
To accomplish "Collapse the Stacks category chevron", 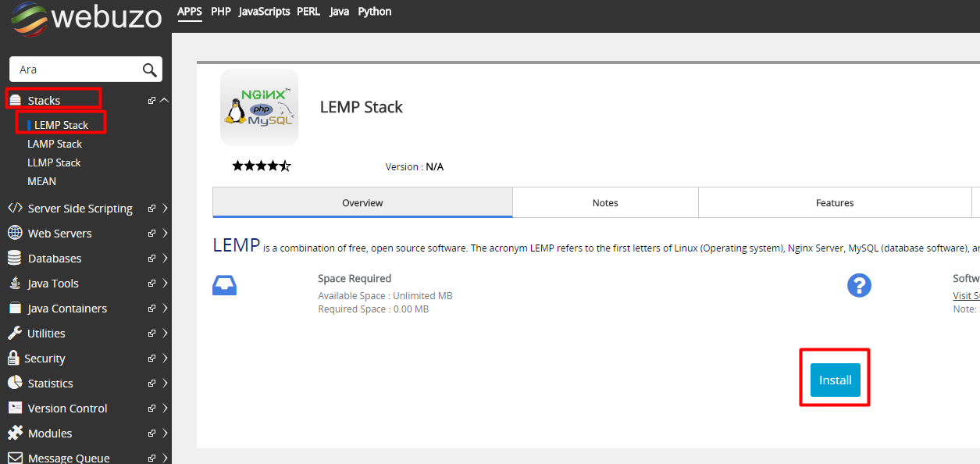I will click(164, 100).
